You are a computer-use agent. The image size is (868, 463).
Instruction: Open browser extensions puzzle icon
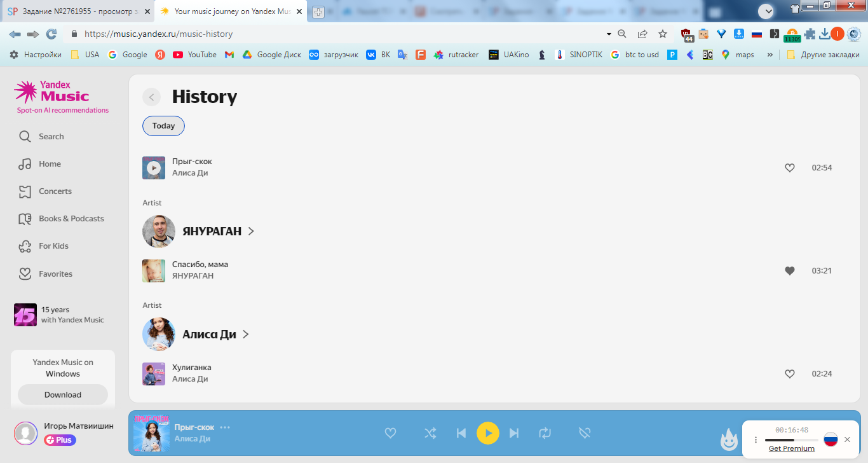click(810, 34)
